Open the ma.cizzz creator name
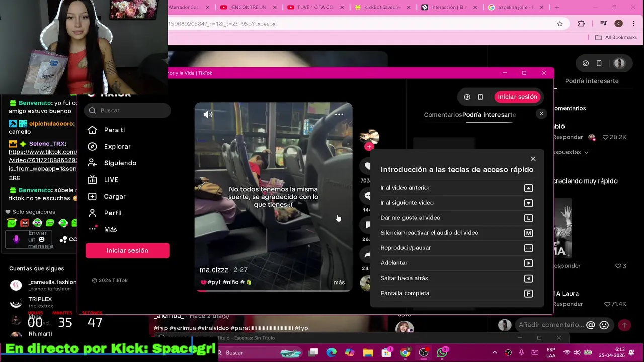 [x=214, y=269]
